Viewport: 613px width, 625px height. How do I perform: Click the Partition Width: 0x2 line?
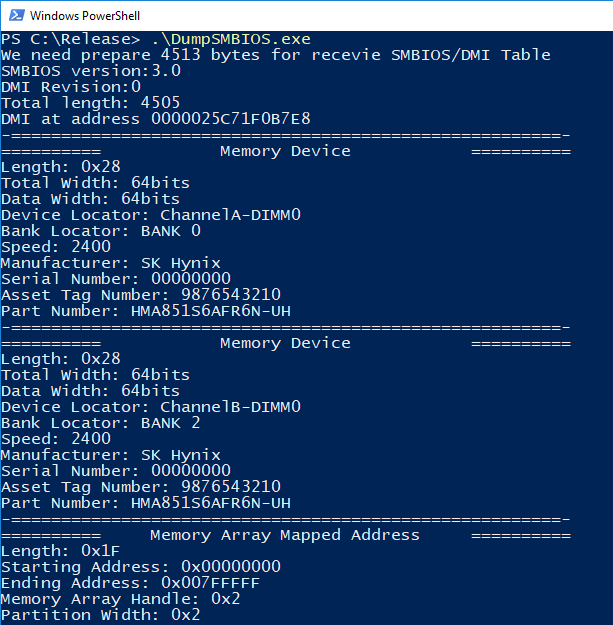(x=100, y=615)
